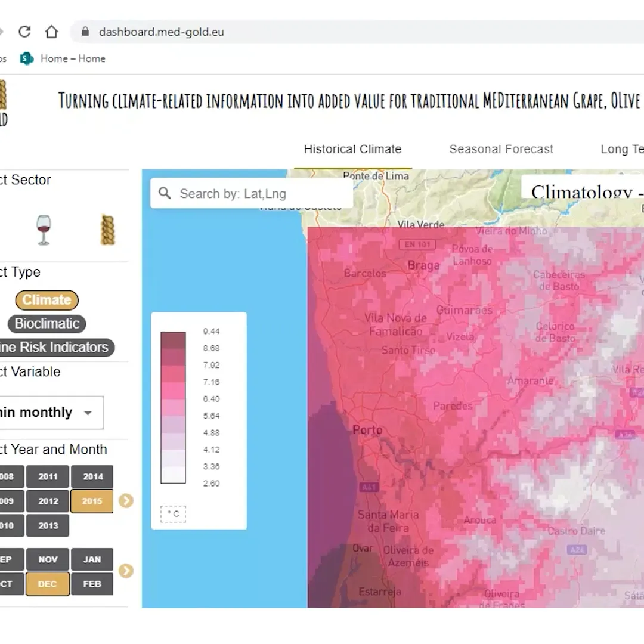The width and height of the screenshot is (644, 644).
Task: Click Porto on the map
Action: click(x=367, y=430)
